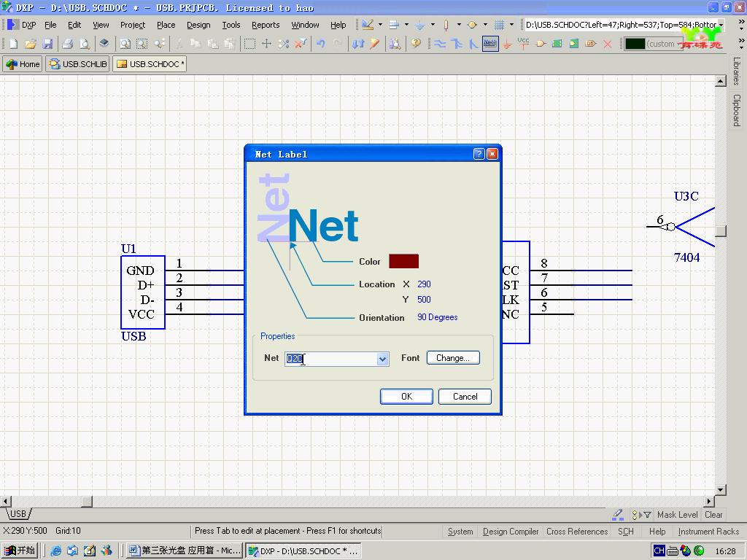Select the place bus tool

457,44
